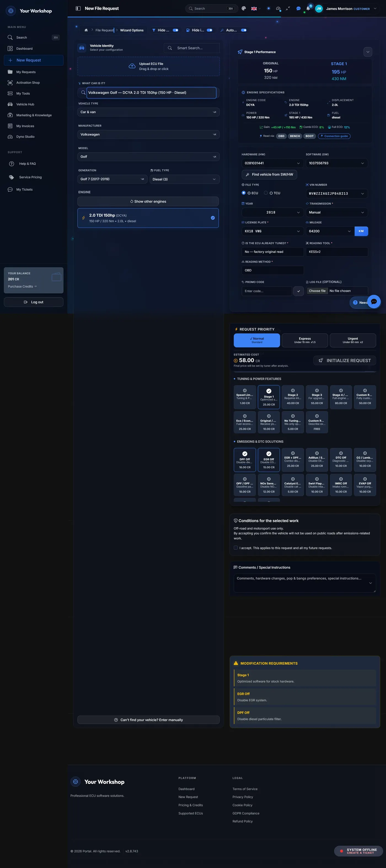The image size is (386, 868).
Task: Select the Stage 2 tuning feature card
Action: tap(293, 397)
